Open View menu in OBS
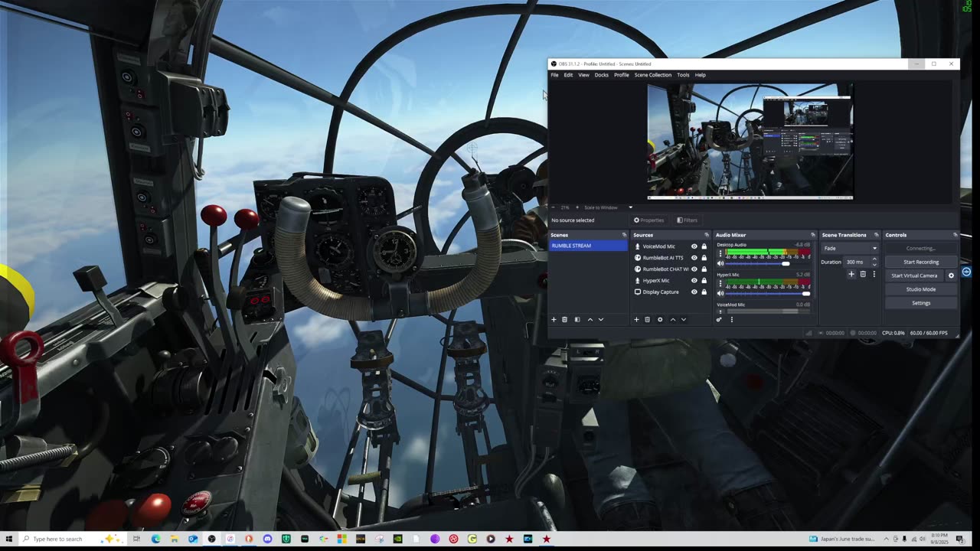Viewport: 980px width, 551px height. coord(583,75)
